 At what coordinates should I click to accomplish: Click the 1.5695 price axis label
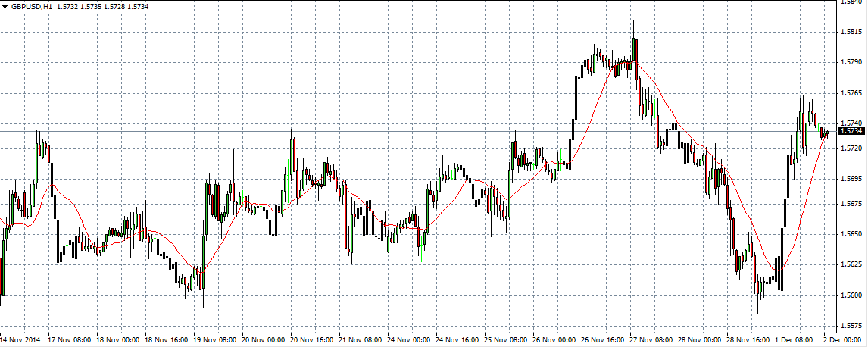(851, 179)
